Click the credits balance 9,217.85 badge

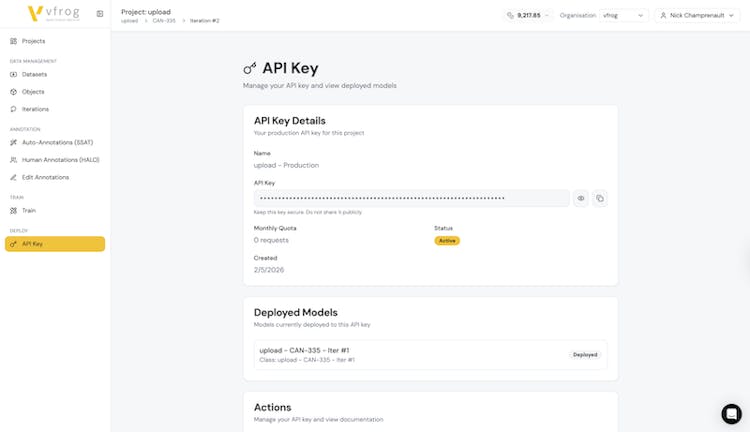(x=524, y=15)
